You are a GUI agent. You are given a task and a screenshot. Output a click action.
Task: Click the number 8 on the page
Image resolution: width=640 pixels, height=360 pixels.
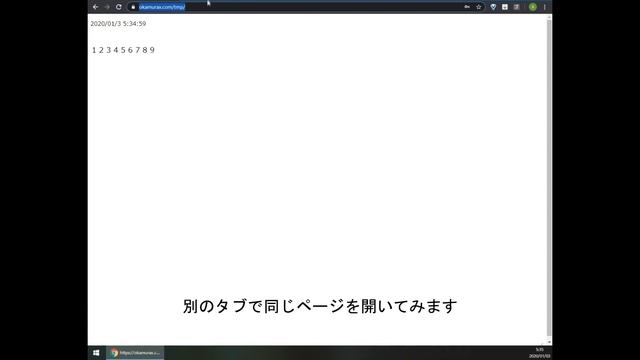point(144,50)
